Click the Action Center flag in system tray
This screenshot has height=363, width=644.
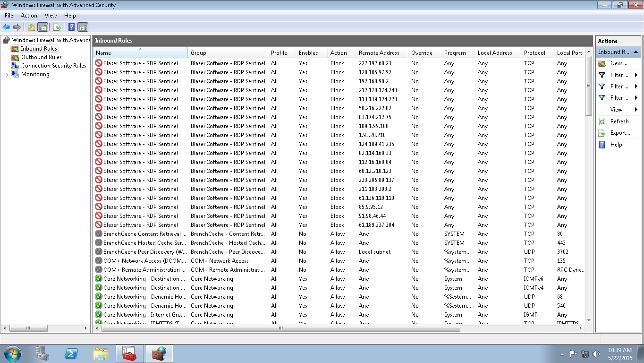[574, 354]
